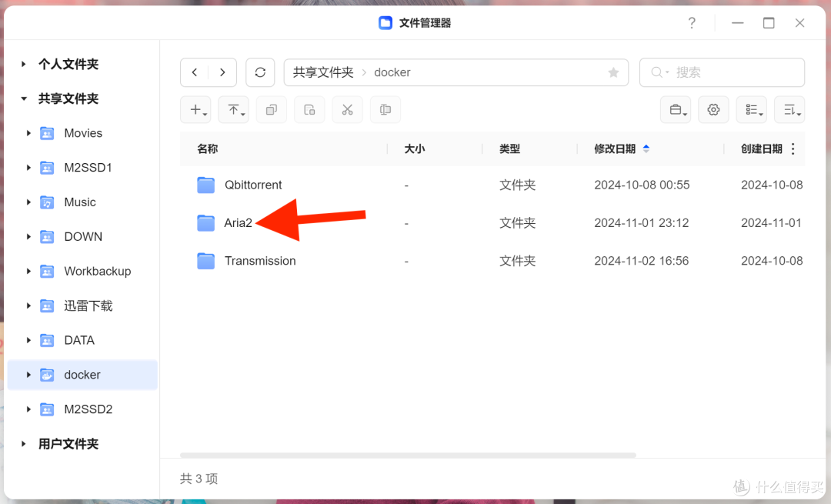Open the settings gear icon

pos(713,109)
